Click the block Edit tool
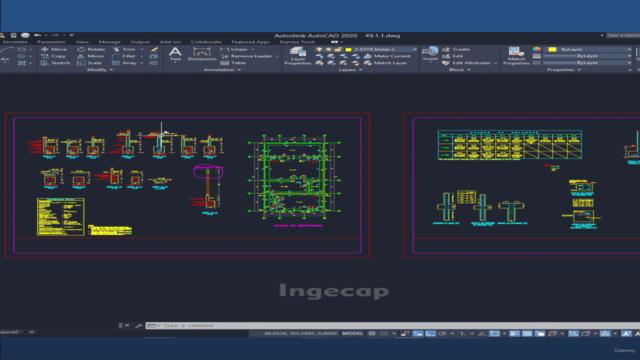This screenshot has width=640, height=360. click(x=453, y=56)
